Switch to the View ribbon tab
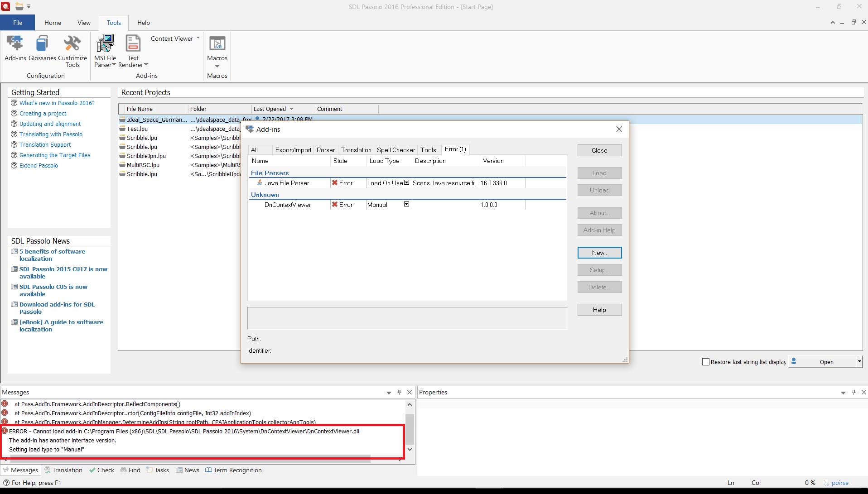This screenshot has width=868, height=494. 84,23
